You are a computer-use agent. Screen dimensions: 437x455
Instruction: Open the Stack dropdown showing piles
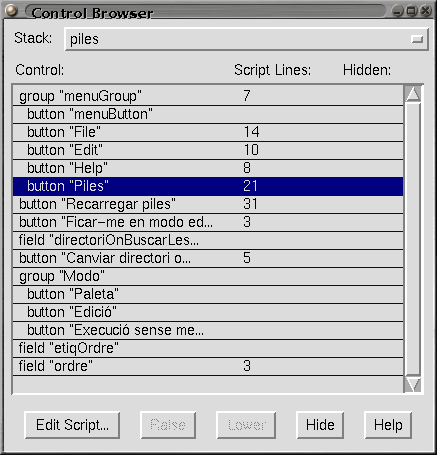pos(246,39)
